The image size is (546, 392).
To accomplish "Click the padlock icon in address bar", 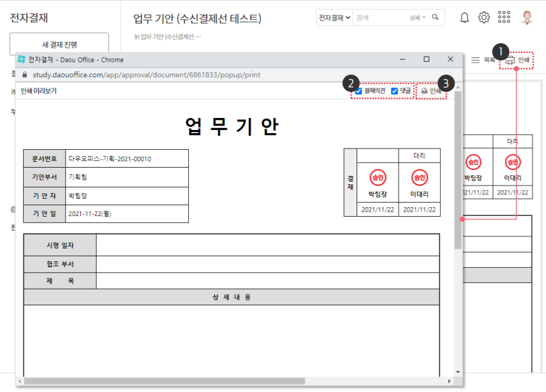I will tap(26, 75).
